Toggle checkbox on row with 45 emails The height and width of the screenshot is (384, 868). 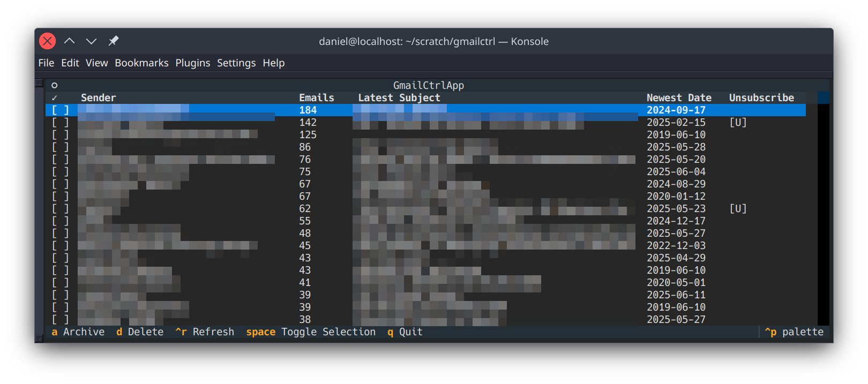click(x=60, y=246)
